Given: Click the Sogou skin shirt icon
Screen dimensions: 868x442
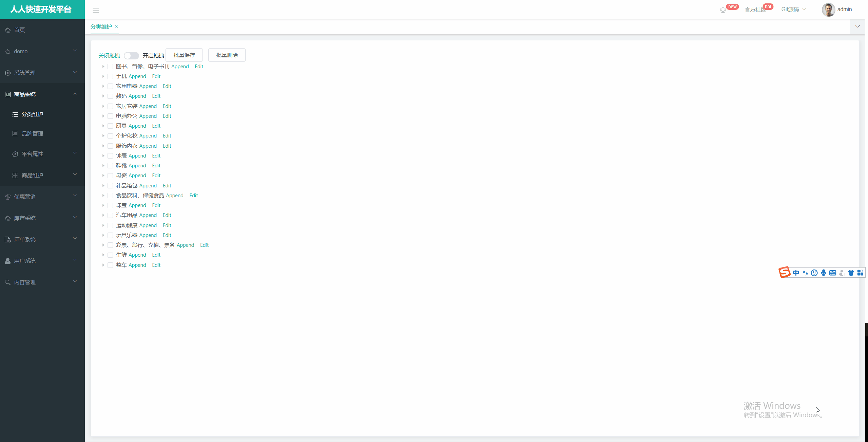Looking at the screenshot, I should (x=851, y=273).
